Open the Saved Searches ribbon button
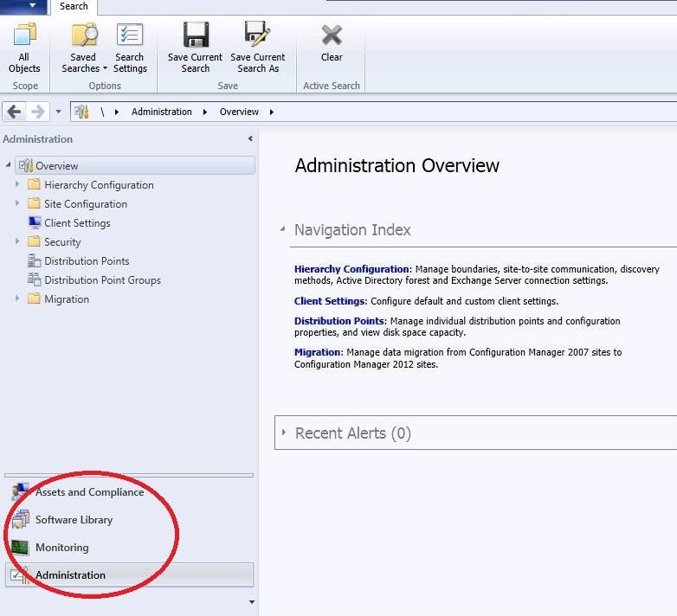 click(84, 48)
